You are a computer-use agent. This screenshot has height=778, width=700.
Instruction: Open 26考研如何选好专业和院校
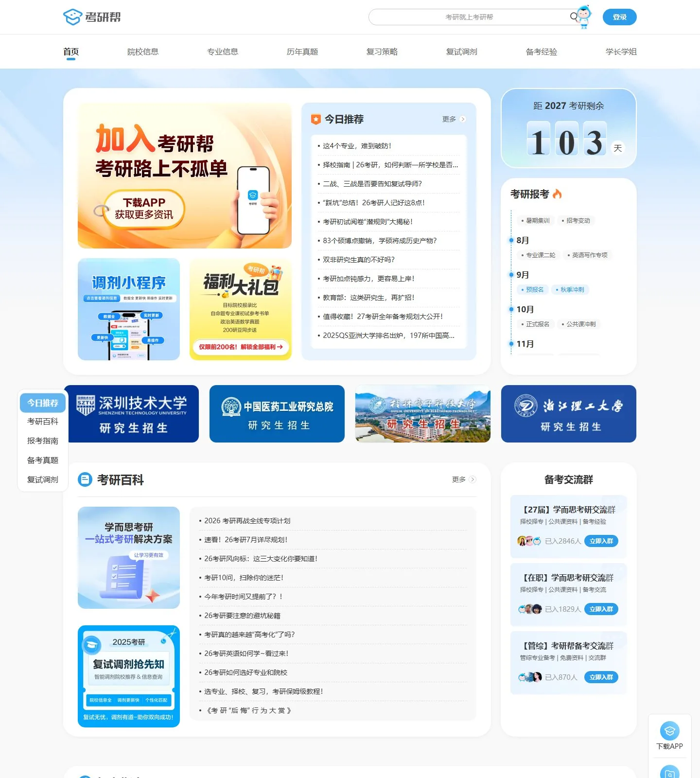pos(245,672)
